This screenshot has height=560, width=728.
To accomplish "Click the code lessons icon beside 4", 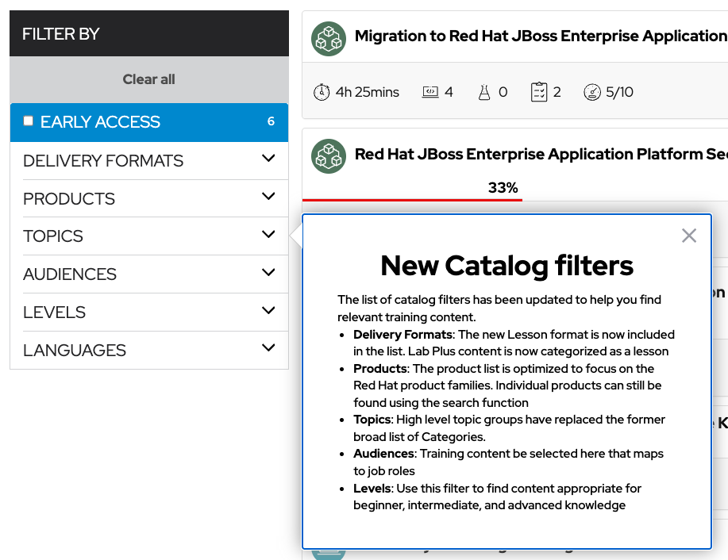I will [x=430, y=92].
